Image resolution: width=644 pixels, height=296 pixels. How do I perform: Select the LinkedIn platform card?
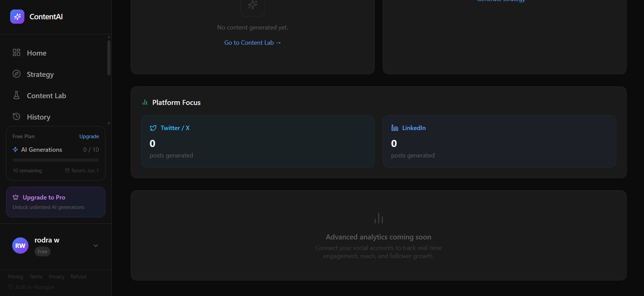point(499,141)
